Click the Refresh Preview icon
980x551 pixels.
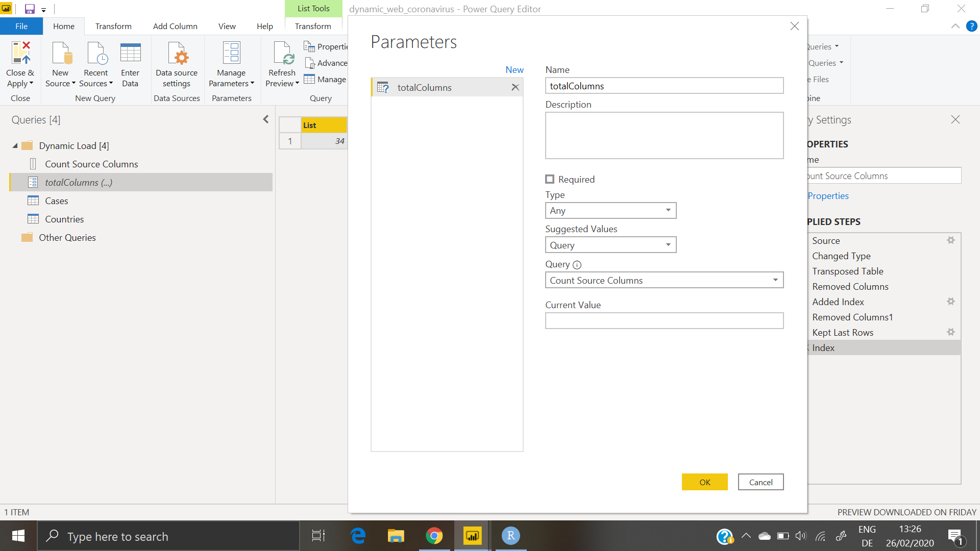pyautogui.click(x=282, y=54)
